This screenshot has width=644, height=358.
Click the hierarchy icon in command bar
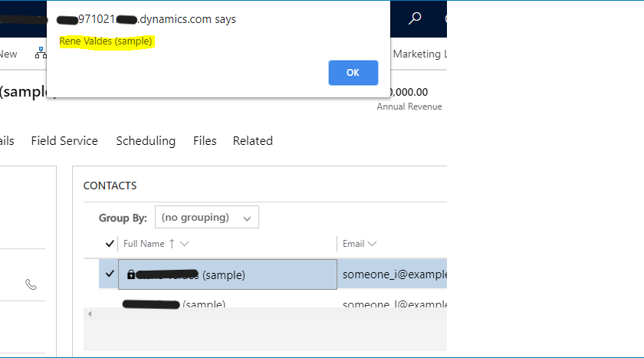[41, 54]
